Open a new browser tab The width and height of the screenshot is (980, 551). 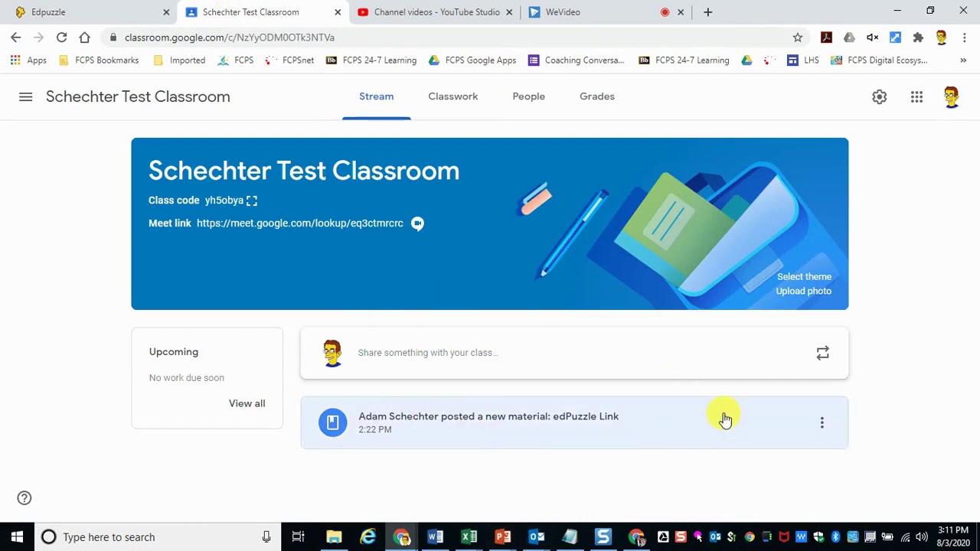[x=708, y=12]
